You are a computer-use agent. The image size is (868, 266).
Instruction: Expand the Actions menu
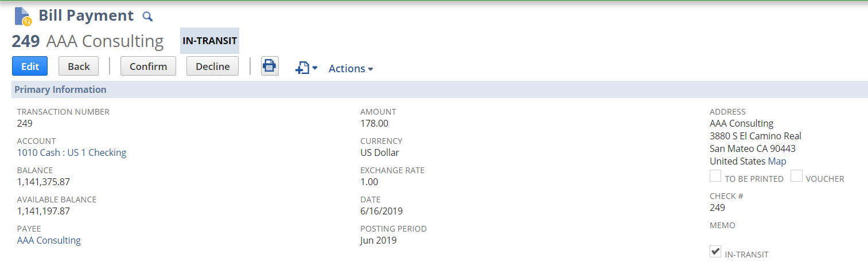351,68
